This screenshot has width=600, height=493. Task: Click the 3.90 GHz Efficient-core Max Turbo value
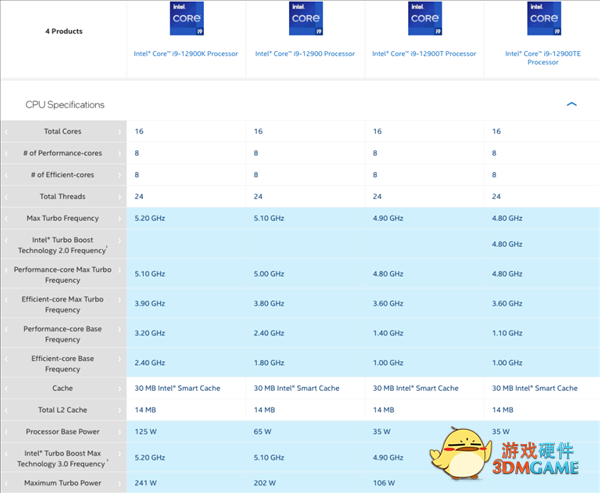pos(150,304)
